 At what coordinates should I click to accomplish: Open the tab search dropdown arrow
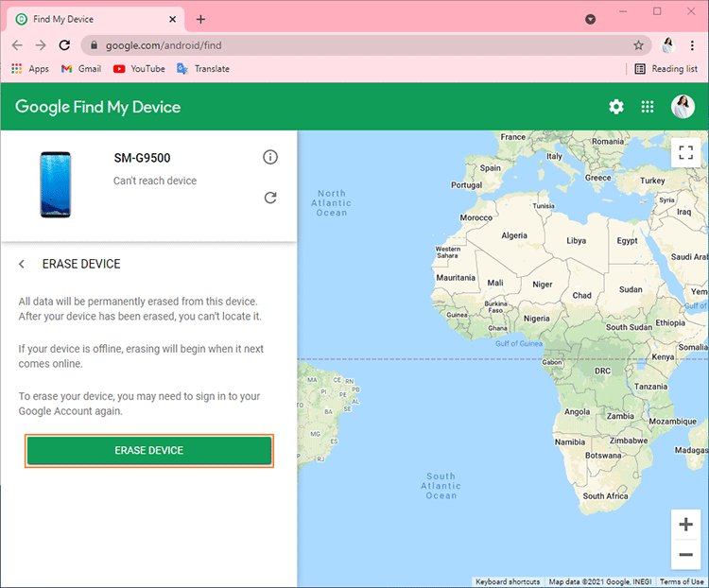coord(590,19)
